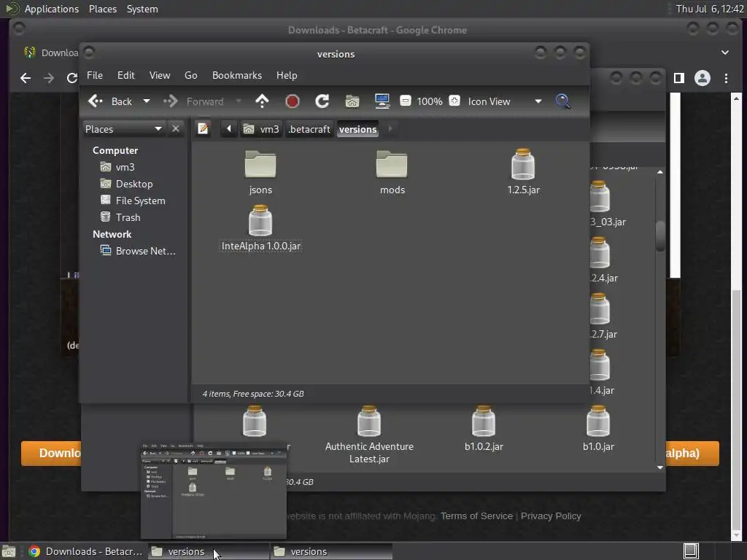The image size is (747, 560).
Task: Open the File menu
Action: (x=94, y=75)
